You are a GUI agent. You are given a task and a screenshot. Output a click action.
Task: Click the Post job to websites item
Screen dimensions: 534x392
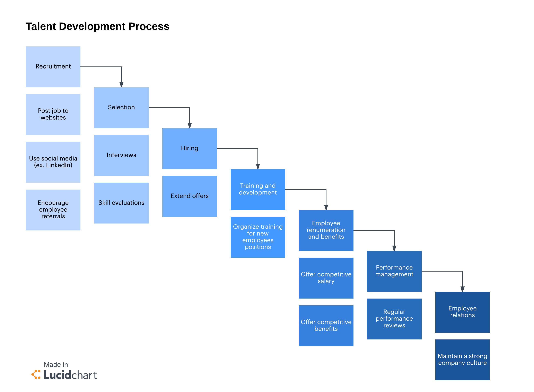pyautogui.click(x=53, y=112)
